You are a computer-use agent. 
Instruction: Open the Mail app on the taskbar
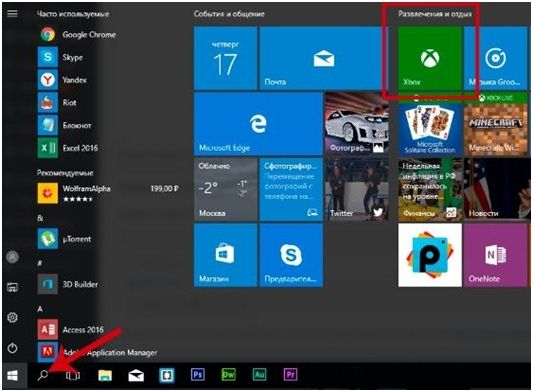pos(136,375)
